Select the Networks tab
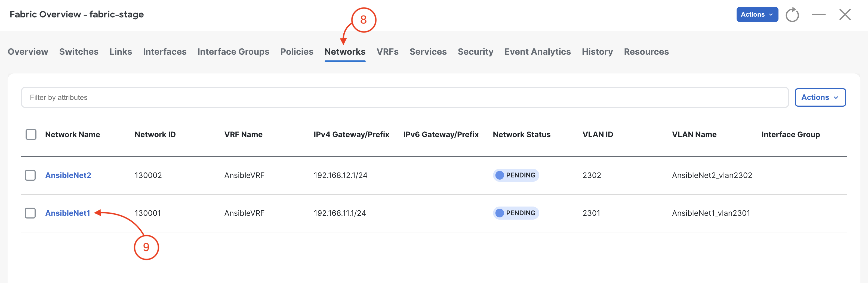This screenshot has width=868, height=283. pos(345,51)
